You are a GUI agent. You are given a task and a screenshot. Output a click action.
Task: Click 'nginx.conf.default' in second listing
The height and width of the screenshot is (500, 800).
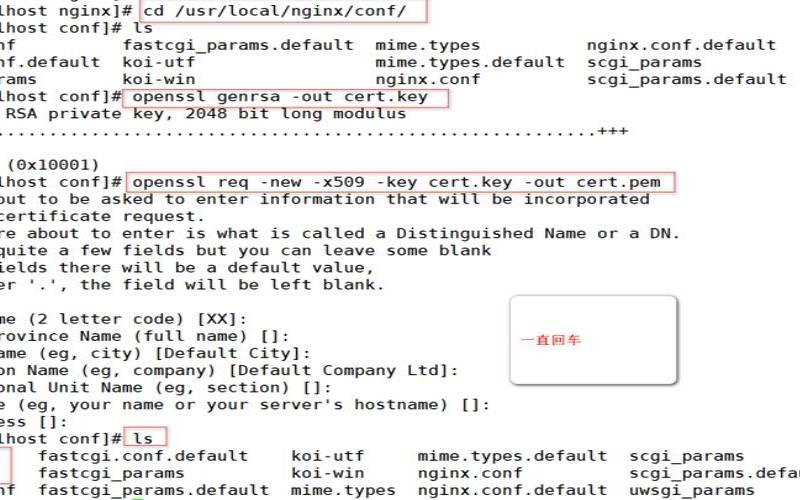click(512, 490)
